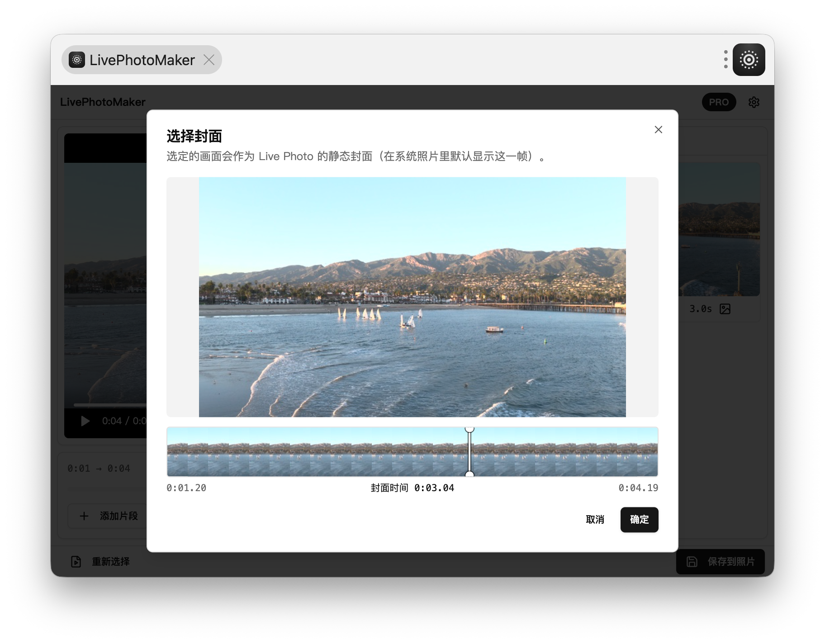Click the plus icon beside 添加片段
The image size is (825, 644).
tap(84, 516)
